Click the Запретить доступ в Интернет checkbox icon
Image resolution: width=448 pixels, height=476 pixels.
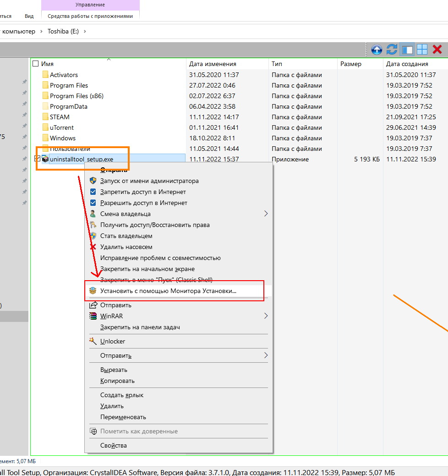pos(93,192)
